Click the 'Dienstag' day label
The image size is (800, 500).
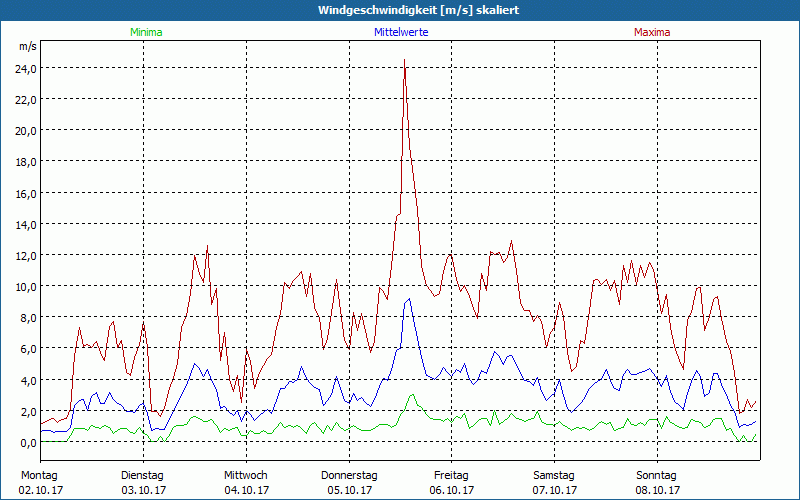(142, 476)
